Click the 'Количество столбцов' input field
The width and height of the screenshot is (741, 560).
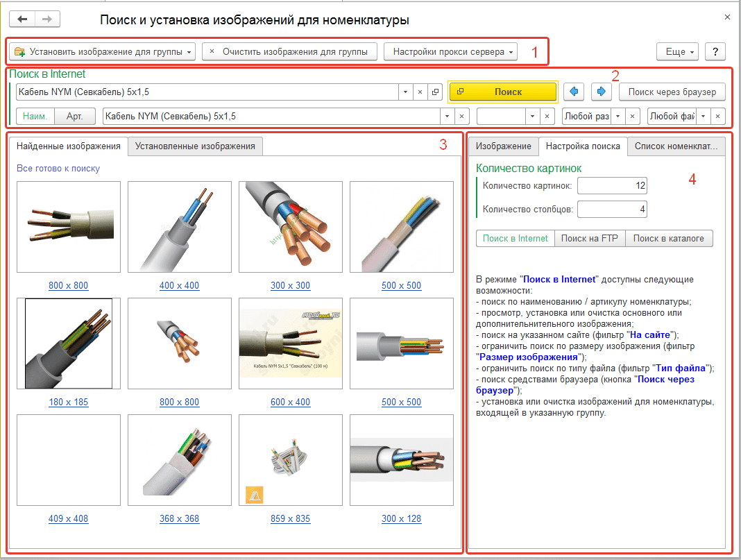(612, 209)
